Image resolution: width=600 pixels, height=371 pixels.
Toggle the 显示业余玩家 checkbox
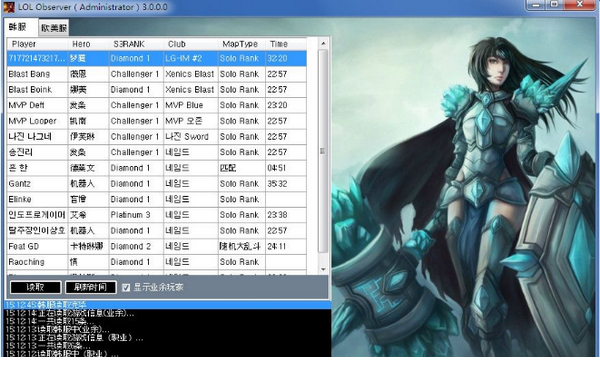point(126,288)
